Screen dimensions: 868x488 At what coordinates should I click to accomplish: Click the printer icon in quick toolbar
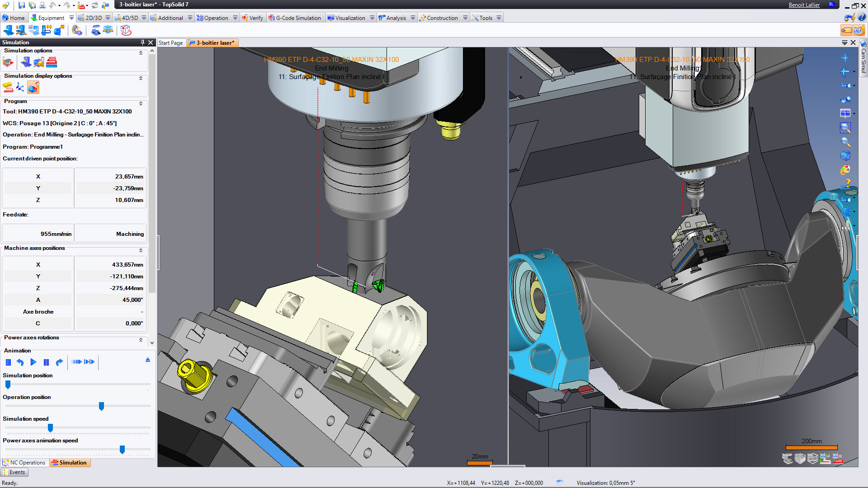pos(42,5)
